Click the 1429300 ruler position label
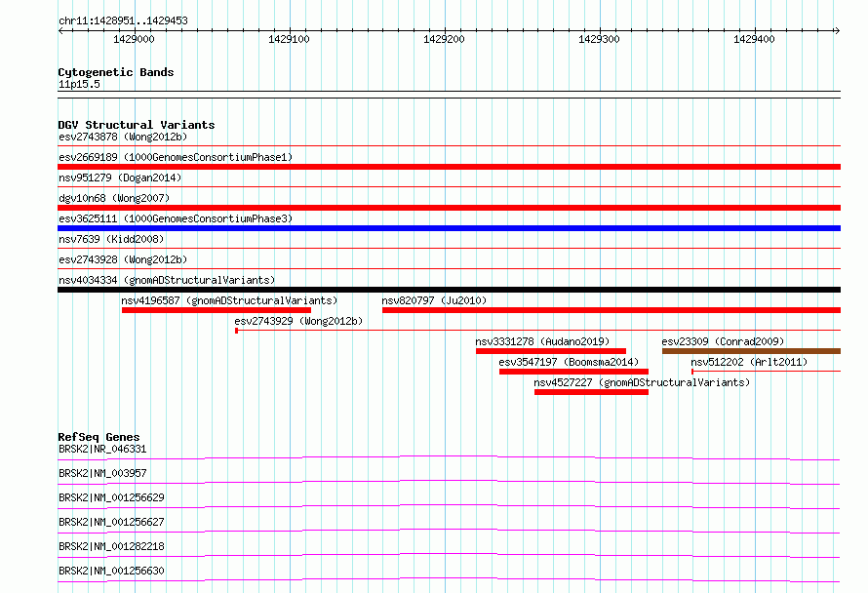Screen dimensions: 868x593 pyautogui.click(x=599, y=39)
